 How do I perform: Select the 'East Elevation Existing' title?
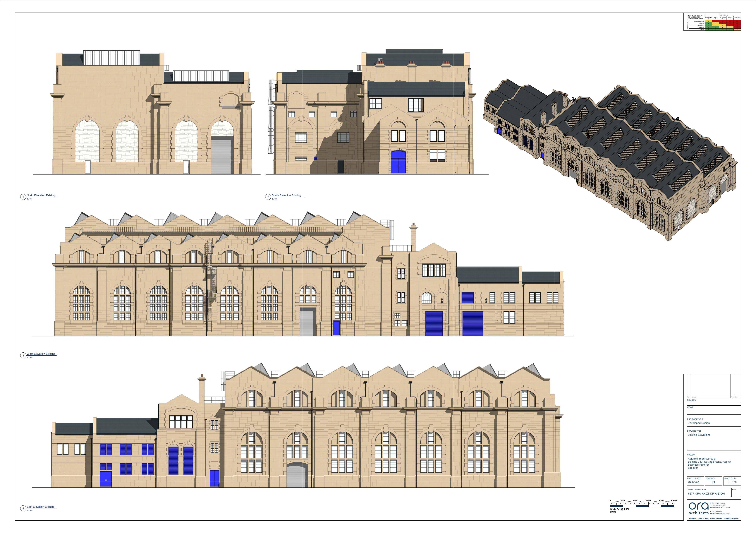coord(40,507)
